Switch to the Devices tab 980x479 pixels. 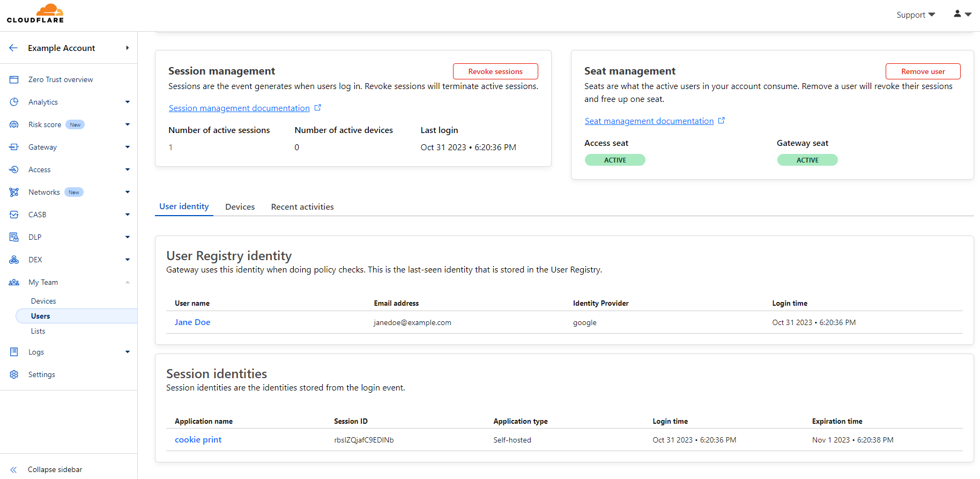(240, 207)
